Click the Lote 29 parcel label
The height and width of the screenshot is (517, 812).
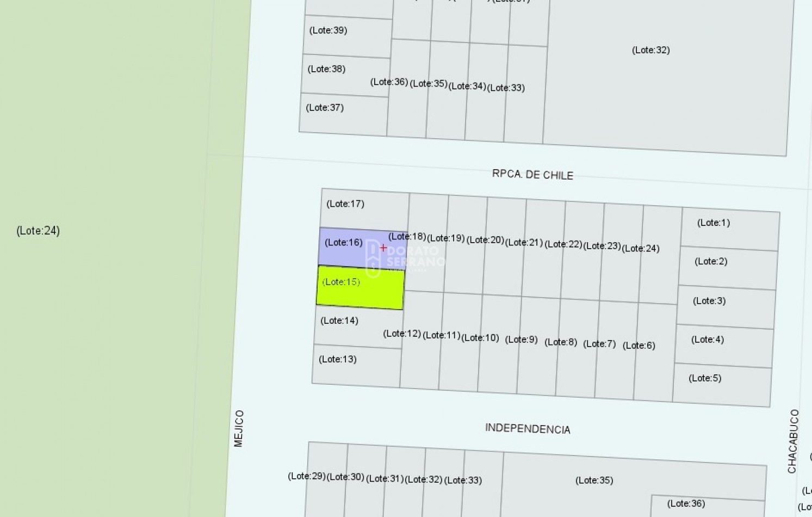307,476
